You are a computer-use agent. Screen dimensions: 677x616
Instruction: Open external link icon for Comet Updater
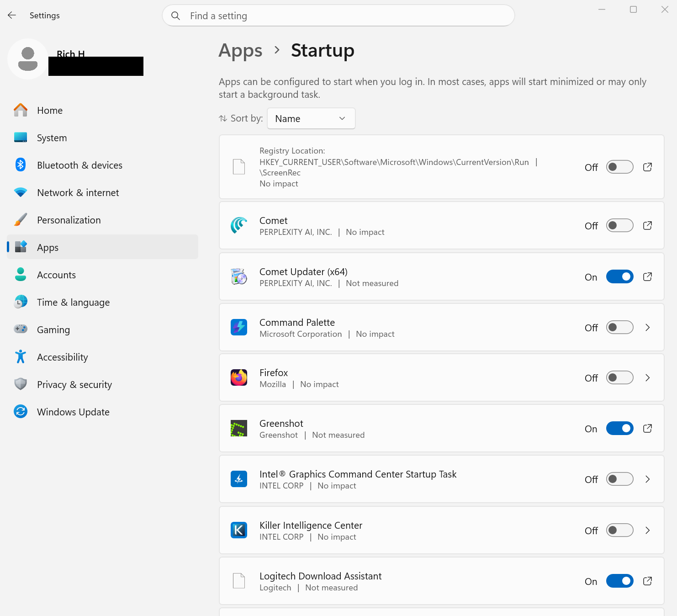tap(647, 276)
